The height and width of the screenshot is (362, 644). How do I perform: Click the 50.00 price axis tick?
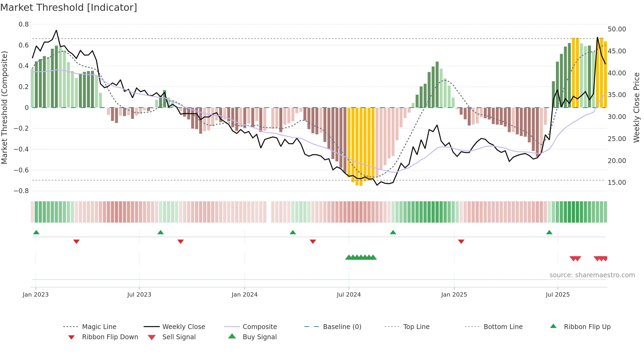pyautogui.click(x=617, y=29)
